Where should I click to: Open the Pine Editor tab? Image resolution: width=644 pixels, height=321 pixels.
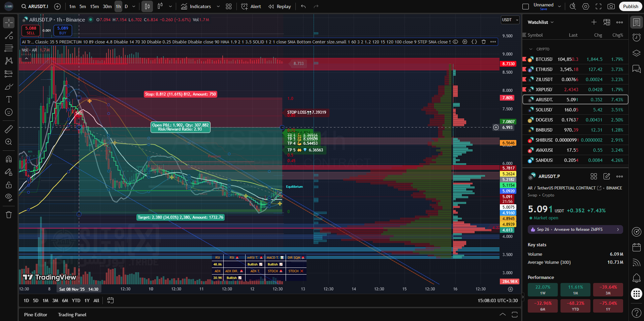click(x=36, y=315)
